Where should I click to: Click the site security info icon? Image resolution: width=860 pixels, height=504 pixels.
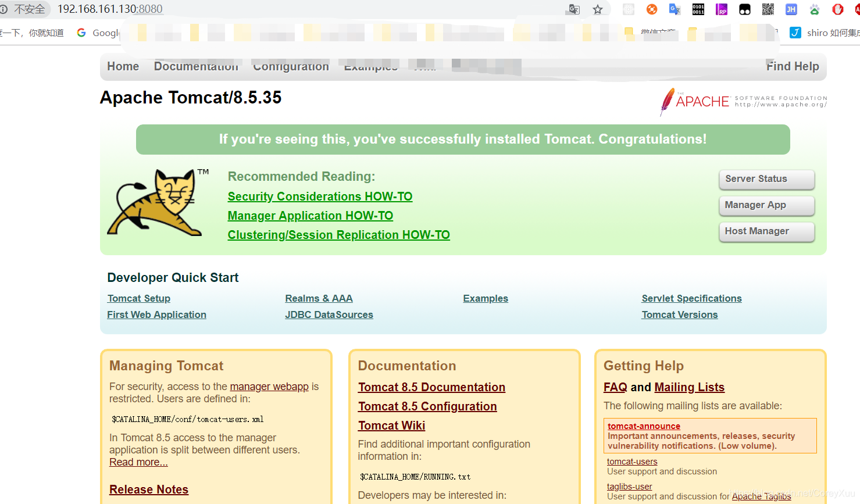4,9
